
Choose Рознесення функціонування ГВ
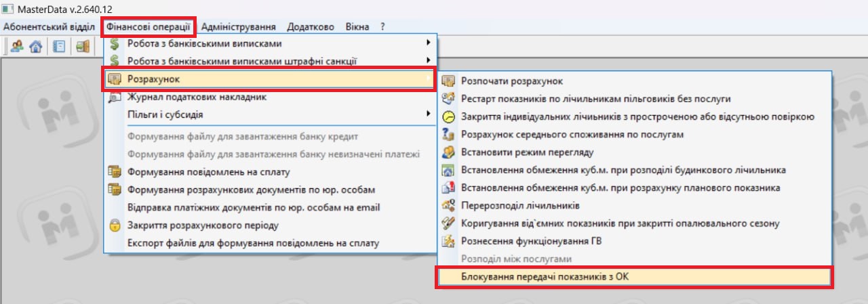[x=531, y=241]
